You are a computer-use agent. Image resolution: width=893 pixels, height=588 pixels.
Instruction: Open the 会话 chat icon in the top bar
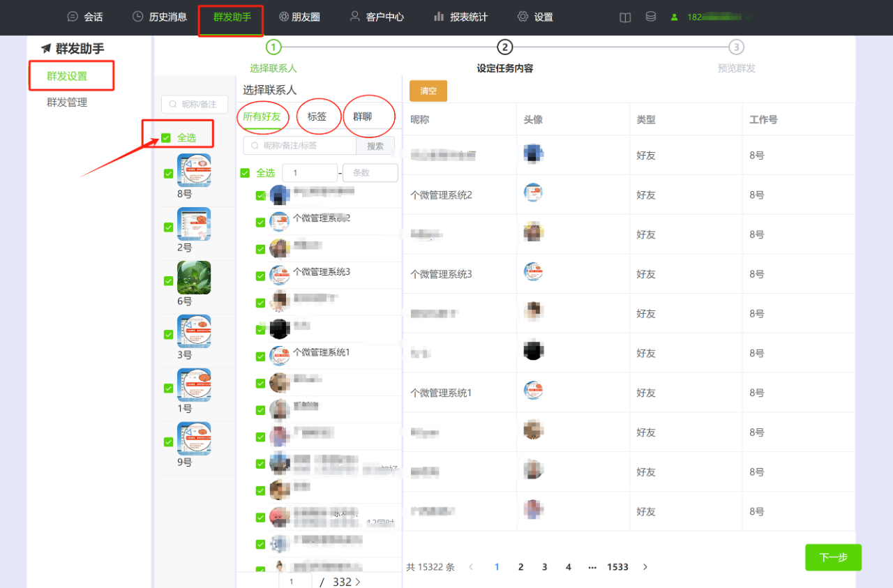[x=73, y=17]
